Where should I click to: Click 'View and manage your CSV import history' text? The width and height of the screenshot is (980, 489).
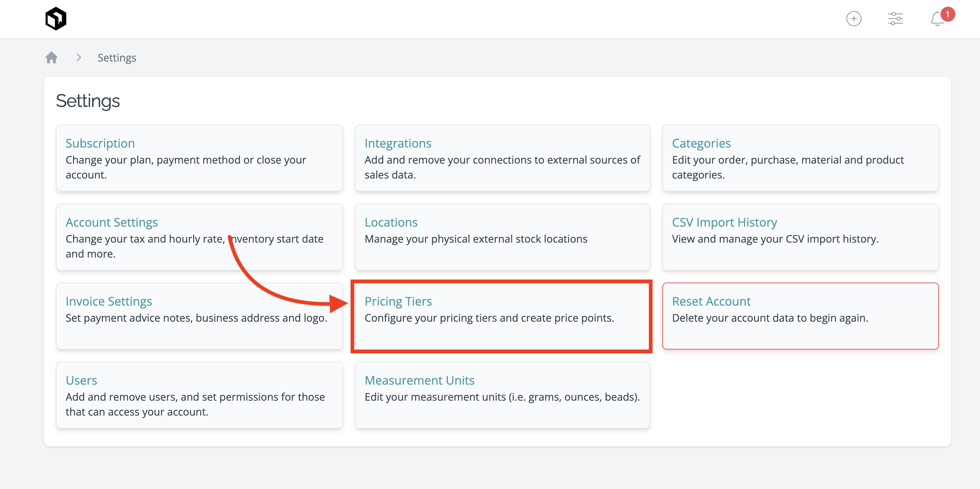click(x=775, y=239)
